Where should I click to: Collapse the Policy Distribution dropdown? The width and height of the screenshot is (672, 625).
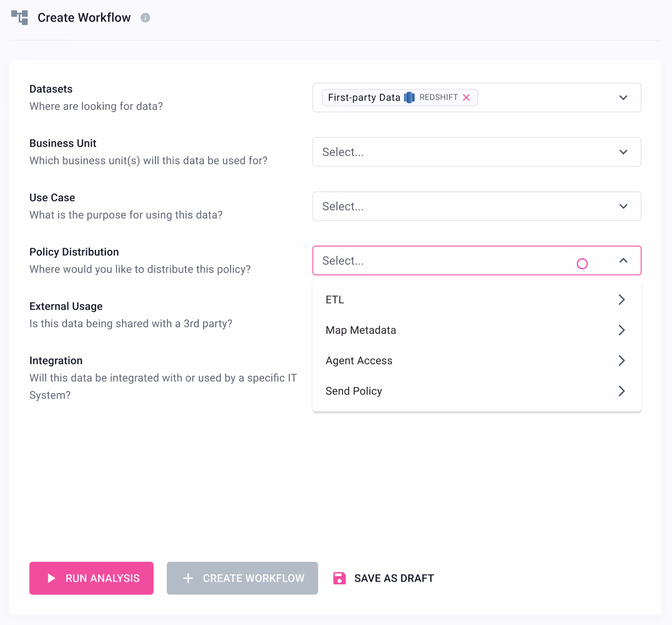(x=623, y=260)
